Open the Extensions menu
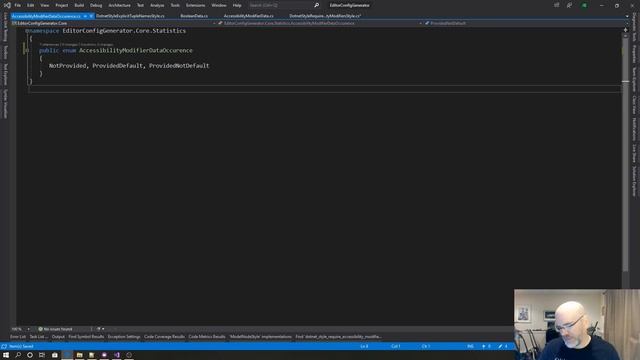Viewport: 640px width, 360px height. tap(196, 5)
